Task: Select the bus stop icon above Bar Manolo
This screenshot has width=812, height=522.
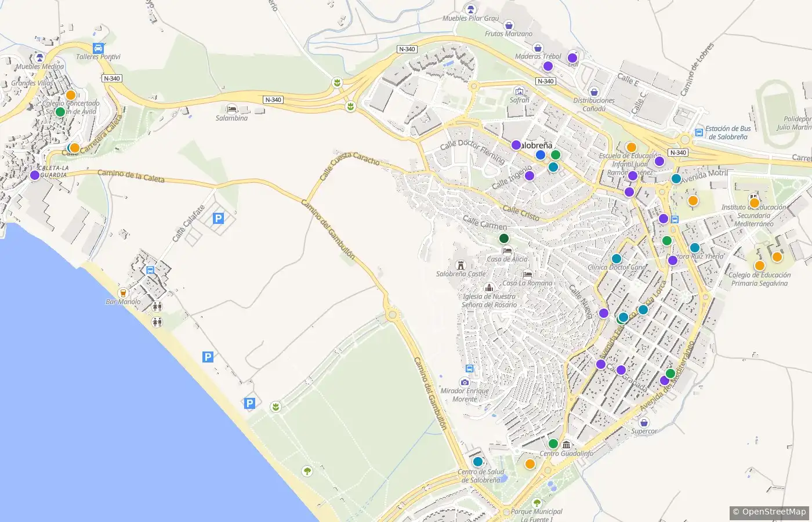Action: pos(150,270)
